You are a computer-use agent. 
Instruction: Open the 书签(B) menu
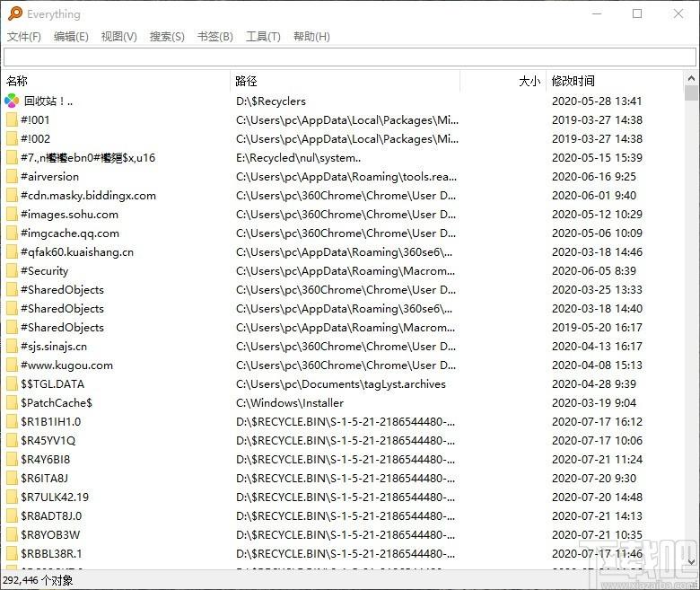214,37
